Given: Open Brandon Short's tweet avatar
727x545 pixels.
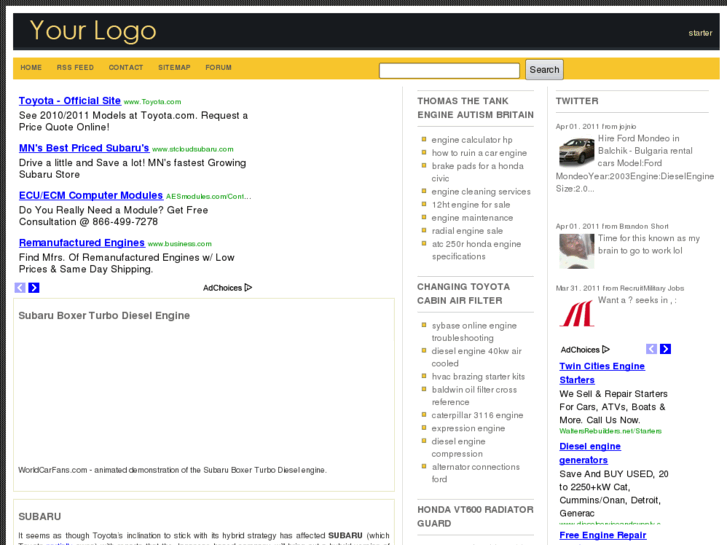Looking at the screenshot, I should [576, 251].
